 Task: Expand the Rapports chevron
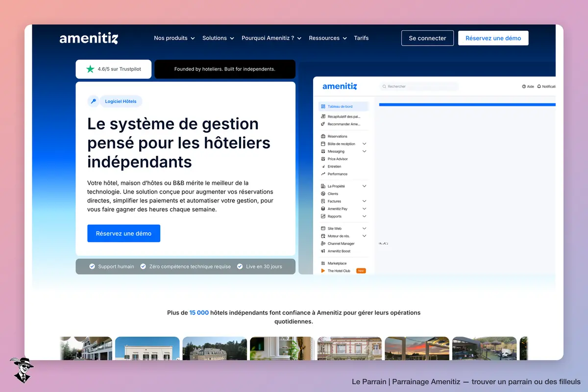tap(364, 216)
